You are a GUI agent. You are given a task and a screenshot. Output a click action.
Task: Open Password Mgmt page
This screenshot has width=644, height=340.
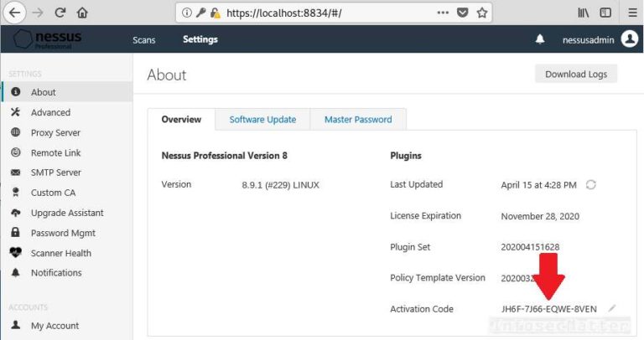pos(63,233)
